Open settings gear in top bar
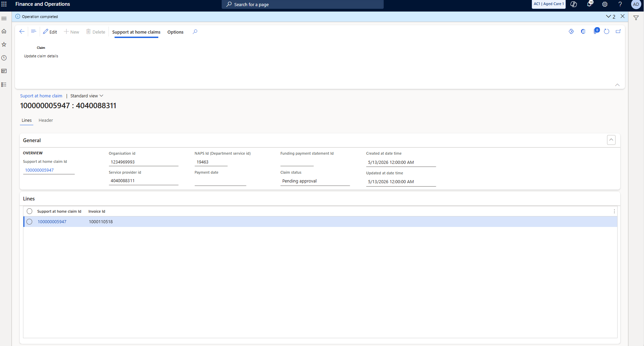 [x=605, y=4]
